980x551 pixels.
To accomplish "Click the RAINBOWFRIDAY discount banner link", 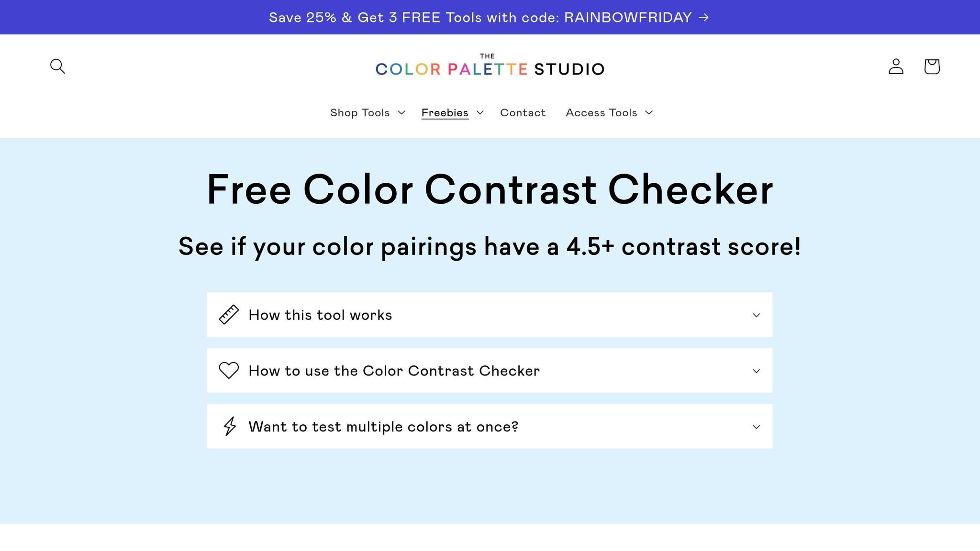I will (488, 17).
